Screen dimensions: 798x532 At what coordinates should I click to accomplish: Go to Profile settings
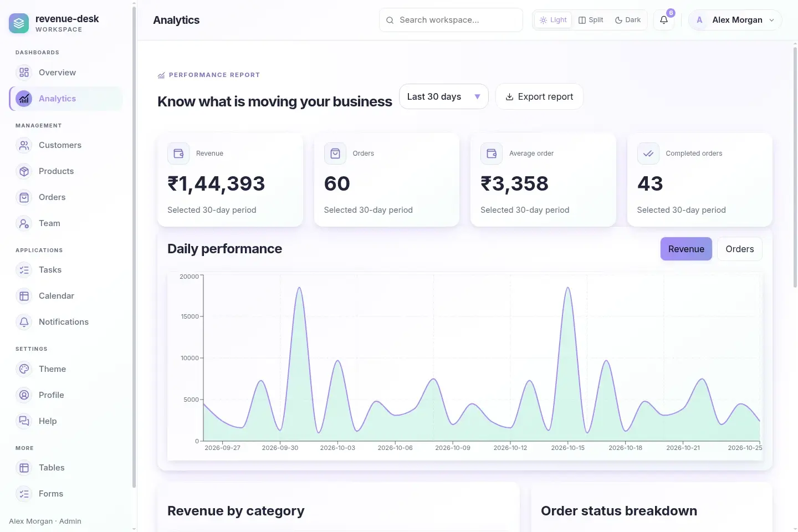66,395
